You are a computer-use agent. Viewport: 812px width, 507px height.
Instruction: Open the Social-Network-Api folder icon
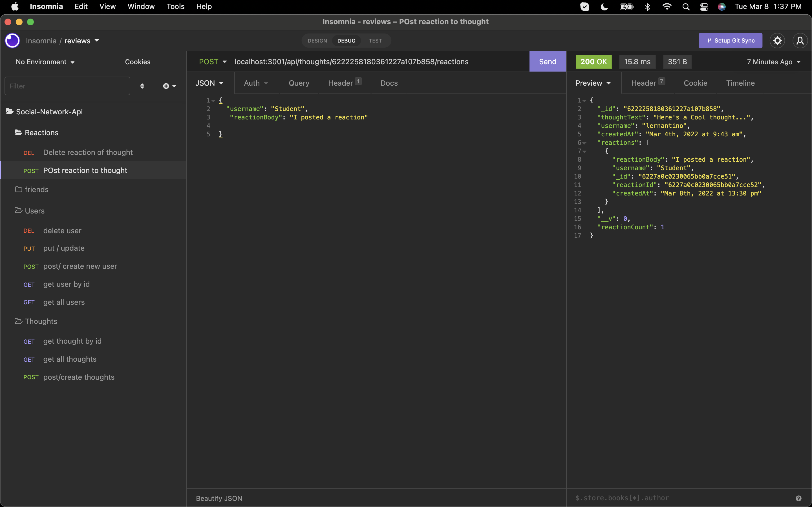pyautogui.click(x=10, y=111)
